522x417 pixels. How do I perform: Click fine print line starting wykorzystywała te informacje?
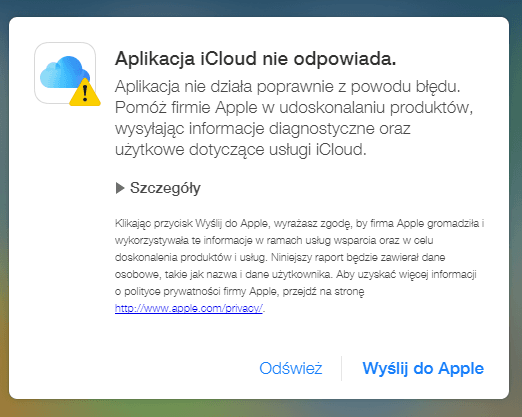pos(274,240)
